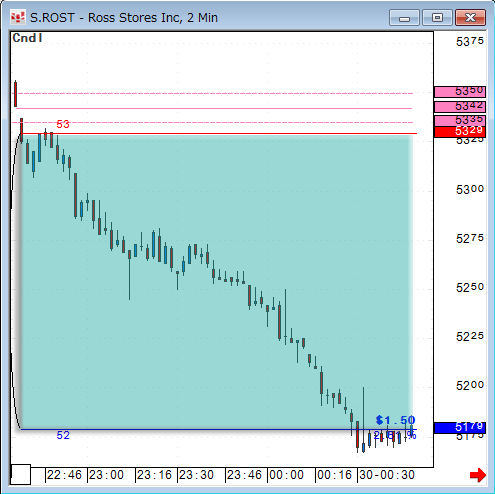Click the 5300 price scale value
The height and width of the screenshot is (494, 495).
(470, 190)
